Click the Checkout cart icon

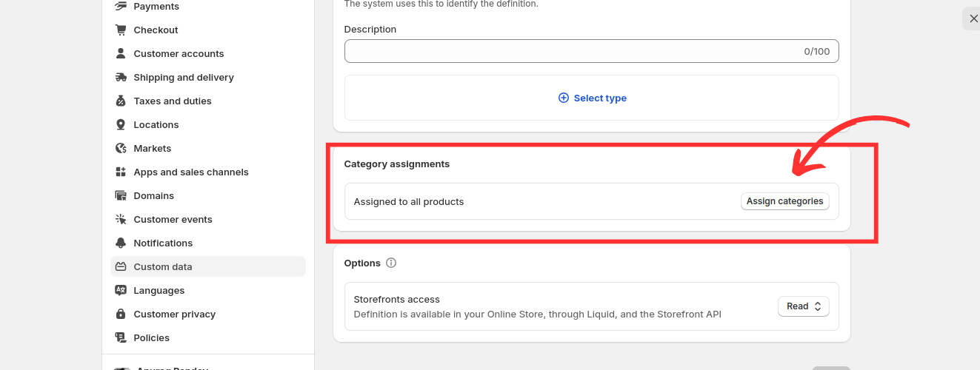(x=121, y=30)
